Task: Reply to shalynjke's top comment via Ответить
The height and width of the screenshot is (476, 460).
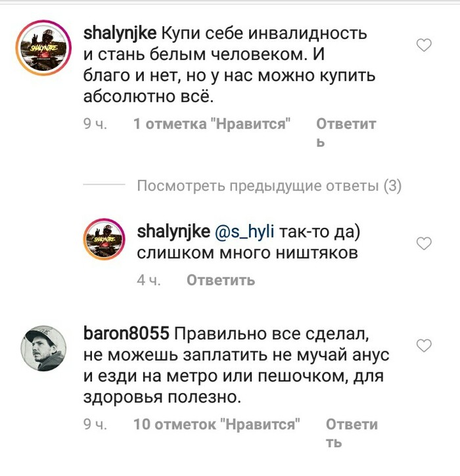Action: [x=346, y=132]
